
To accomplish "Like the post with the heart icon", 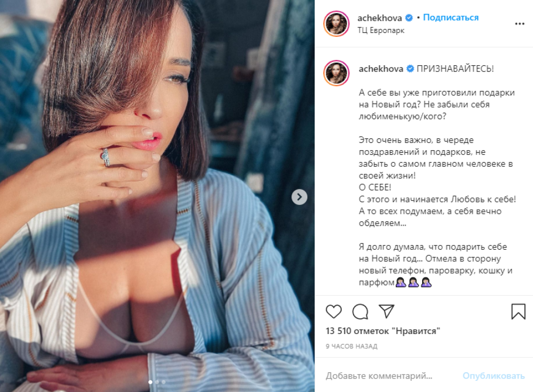I will click(334, 311).
